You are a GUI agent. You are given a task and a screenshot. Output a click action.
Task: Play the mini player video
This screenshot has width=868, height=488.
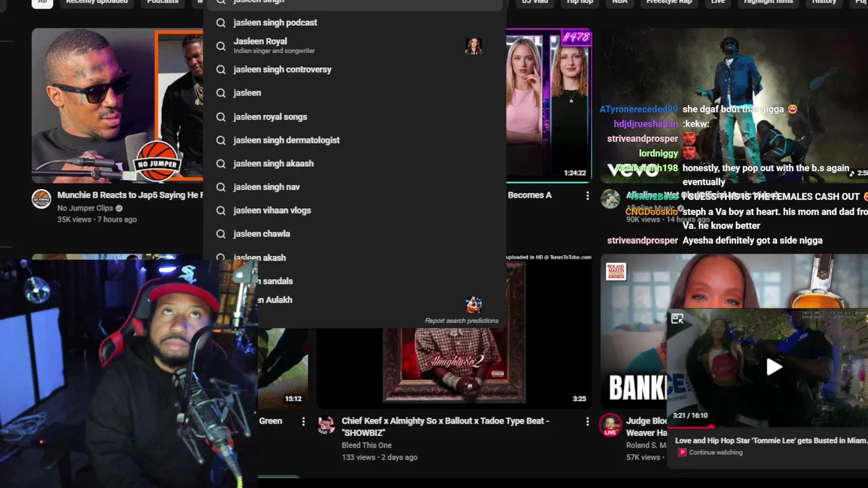[774, 367]
